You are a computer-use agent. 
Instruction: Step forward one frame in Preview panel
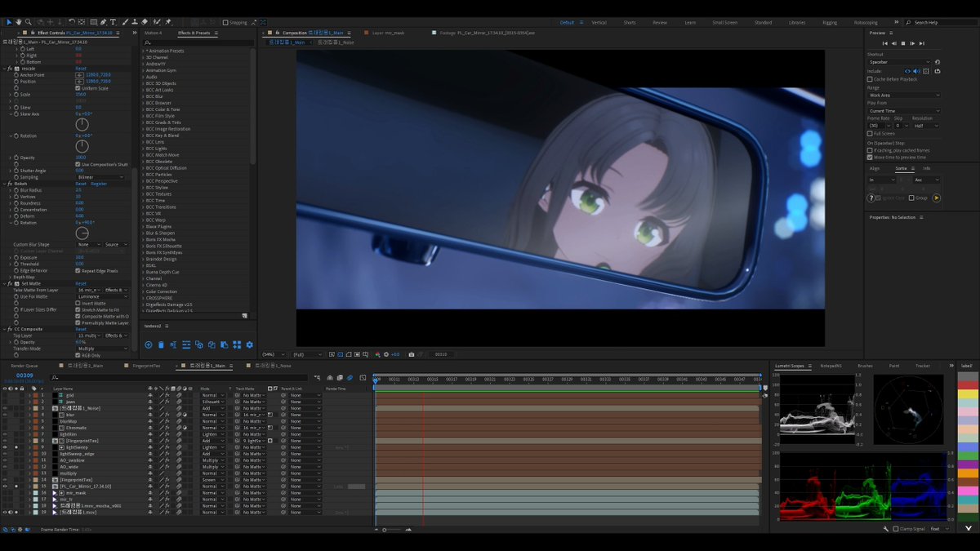coord(913,42)
